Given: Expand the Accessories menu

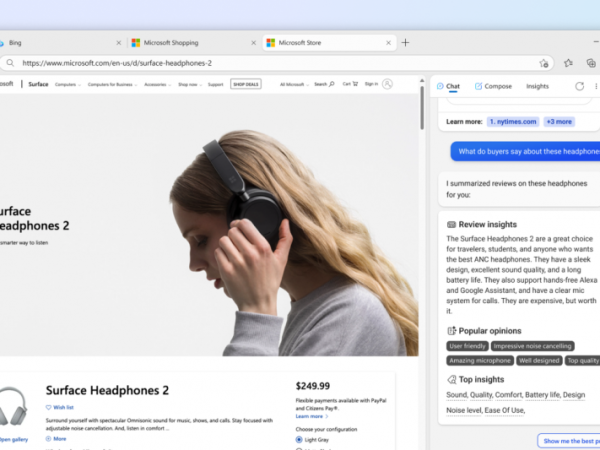Looking at the screenshot, I should pos(157,85).
